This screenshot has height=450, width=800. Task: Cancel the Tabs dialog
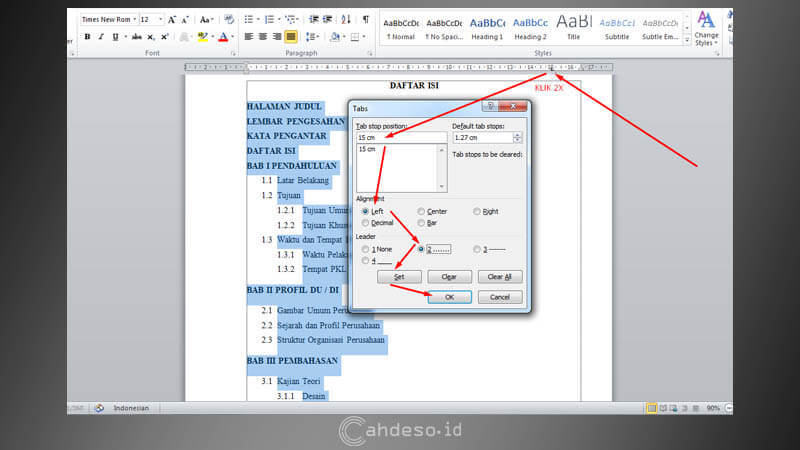[x=499, y=297]
